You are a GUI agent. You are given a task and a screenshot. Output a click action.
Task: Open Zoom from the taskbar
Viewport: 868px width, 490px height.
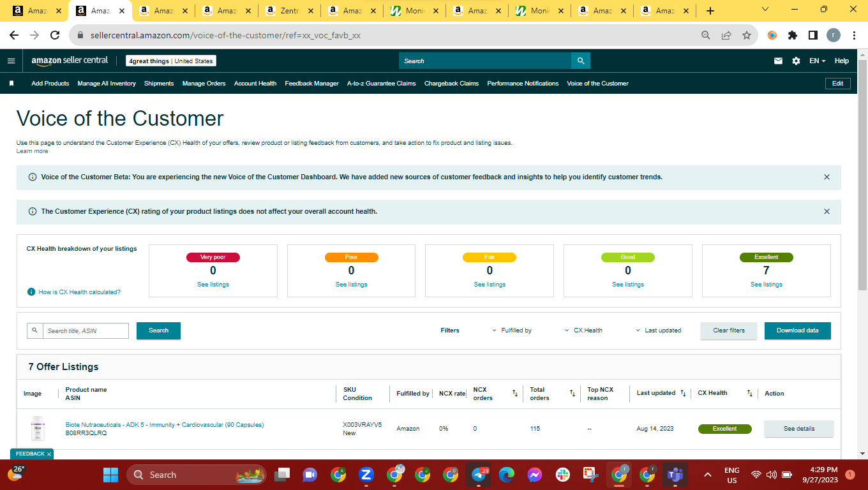[366, 475]
